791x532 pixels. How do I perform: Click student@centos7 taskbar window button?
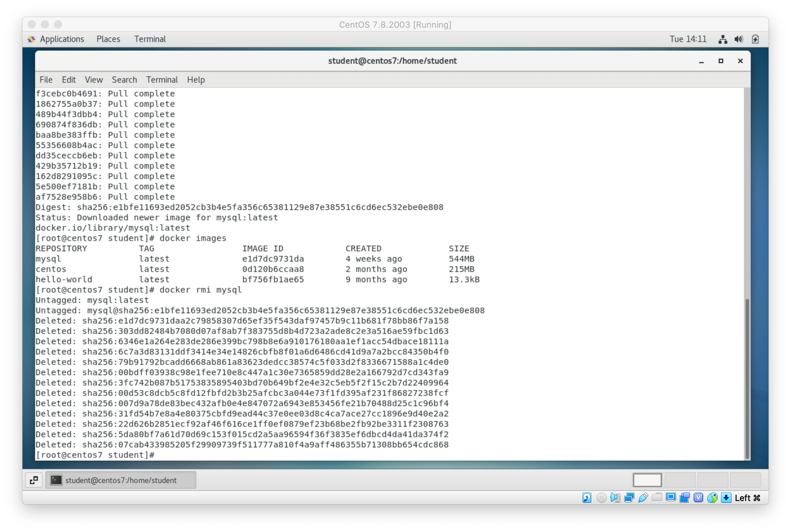(121, 480)
